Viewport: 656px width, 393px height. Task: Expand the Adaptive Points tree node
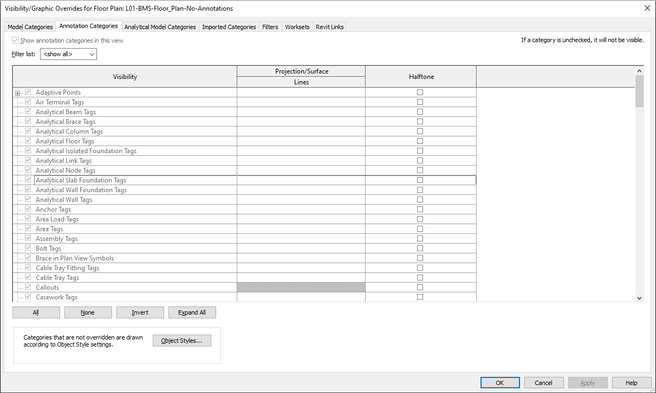click(18, 93)
